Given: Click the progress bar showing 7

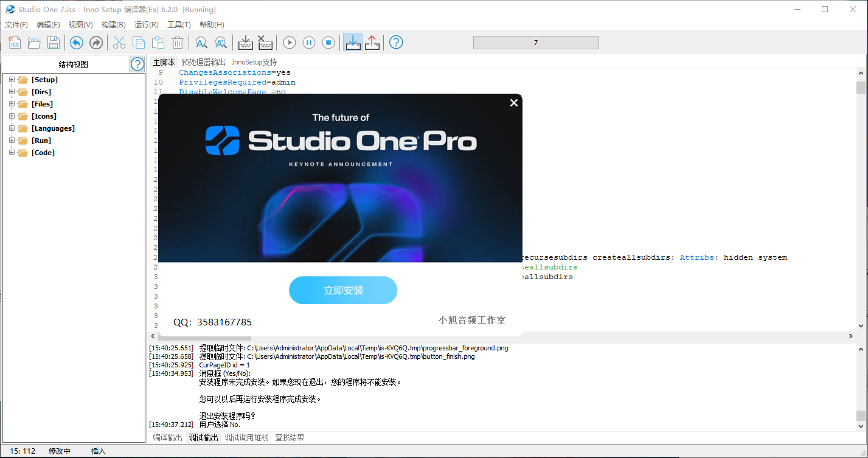Looking at the screenshot, I should click(536, 42).
